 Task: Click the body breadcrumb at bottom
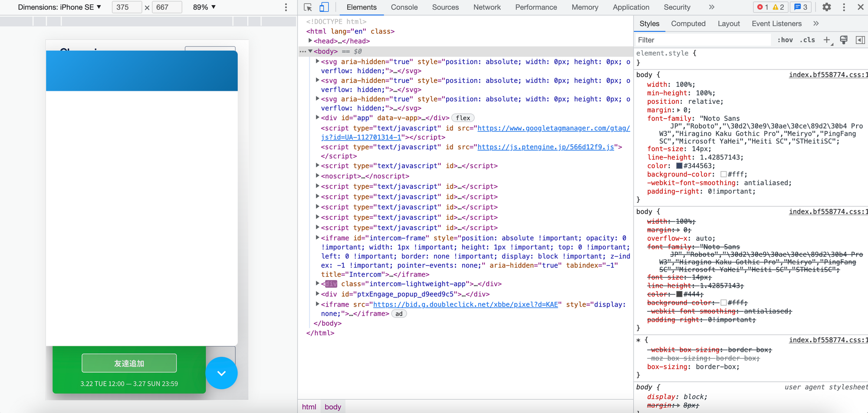point(333,407)
